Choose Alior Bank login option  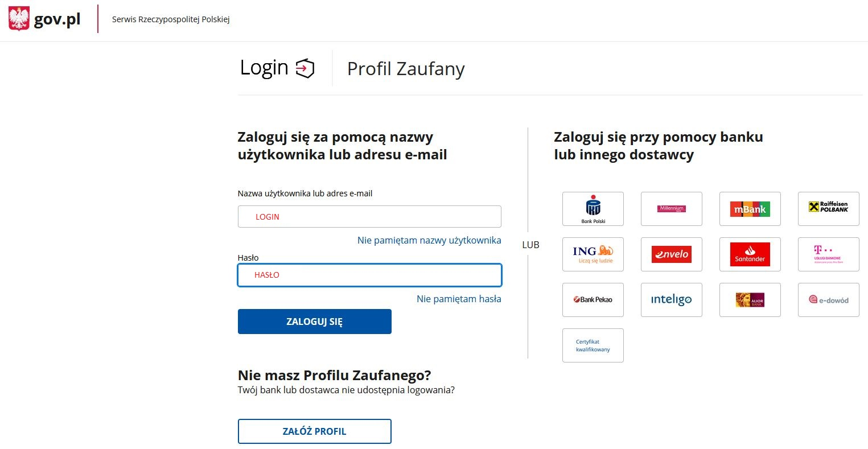pos(750,300)
